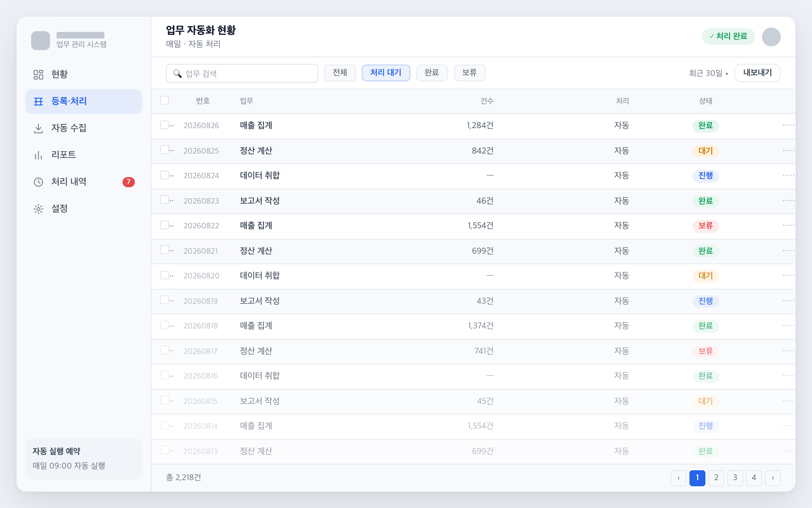Open more options for row 20260817
Image resolution: width=812 pixels, height=508 pixels.
788,351
